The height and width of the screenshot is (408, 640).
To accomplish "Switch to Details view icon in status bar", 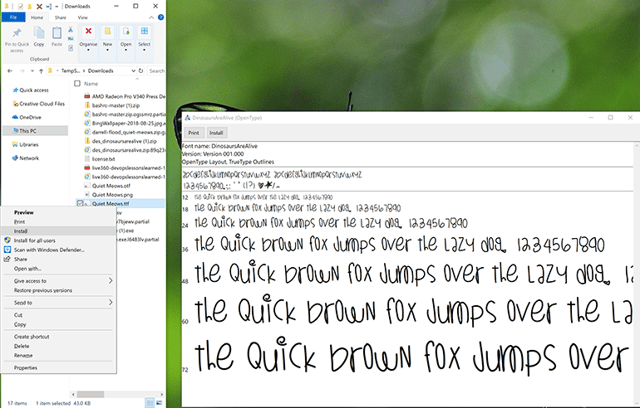I will [x=150, y=403].
